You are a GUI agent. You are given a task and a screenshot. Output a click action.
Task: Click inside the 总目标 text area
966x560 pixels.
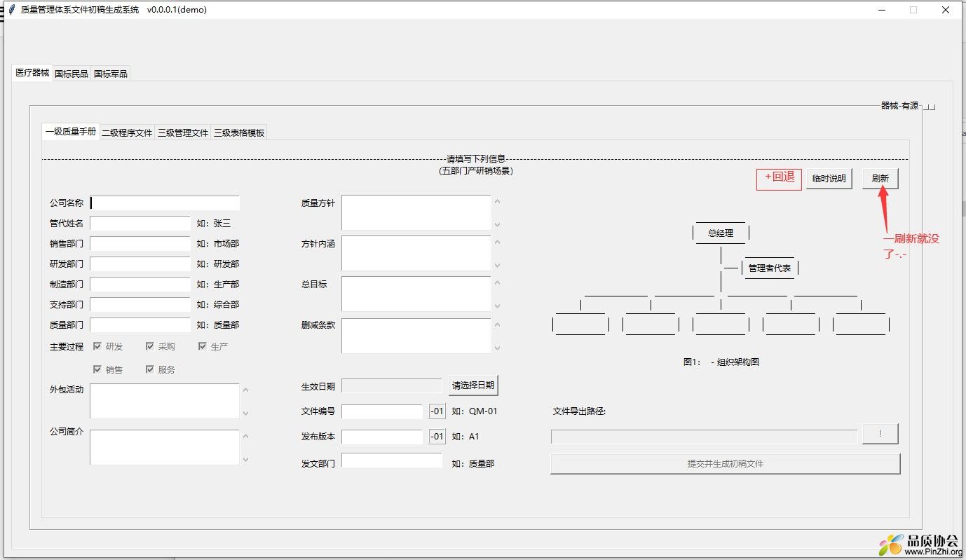(x=416, y=294)
